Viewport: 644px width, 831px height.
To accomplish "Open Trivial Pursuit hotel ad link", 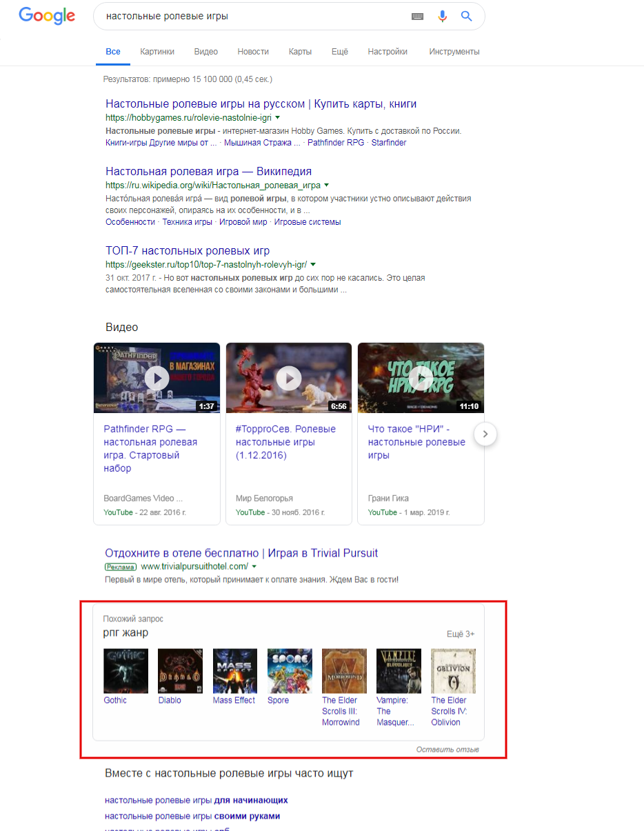I will point(241,553).
